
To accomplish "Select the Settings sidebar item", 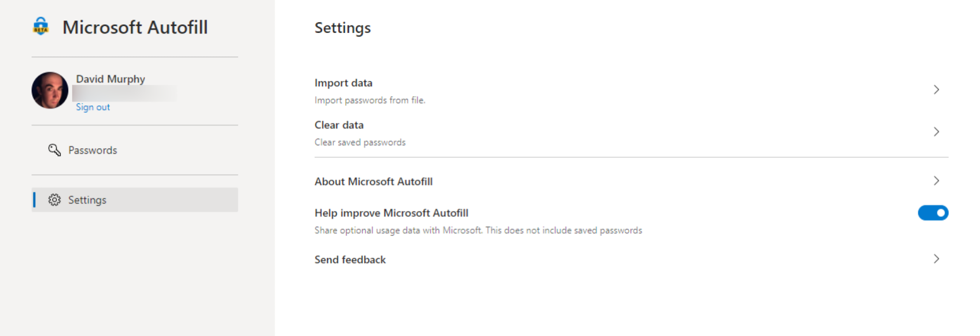I will (135, 200).
